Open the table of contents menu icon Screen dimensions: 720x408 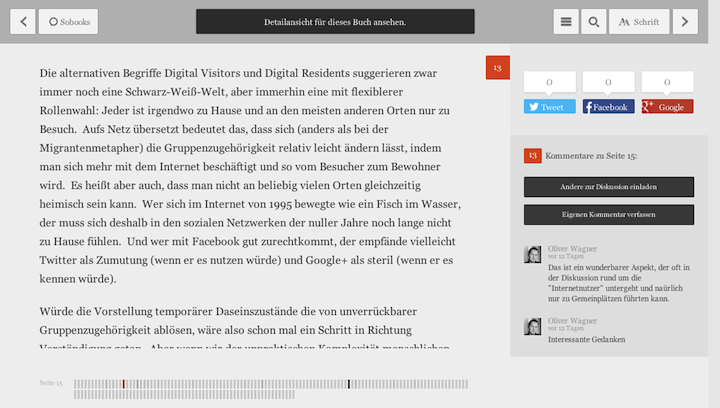(x=566, y=21)
